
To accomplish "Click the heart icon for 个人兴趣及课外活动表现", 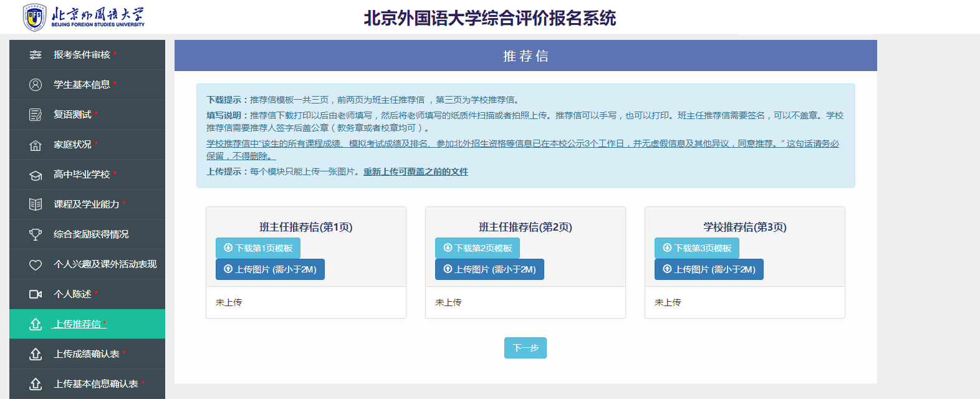I will click(36, 264).
